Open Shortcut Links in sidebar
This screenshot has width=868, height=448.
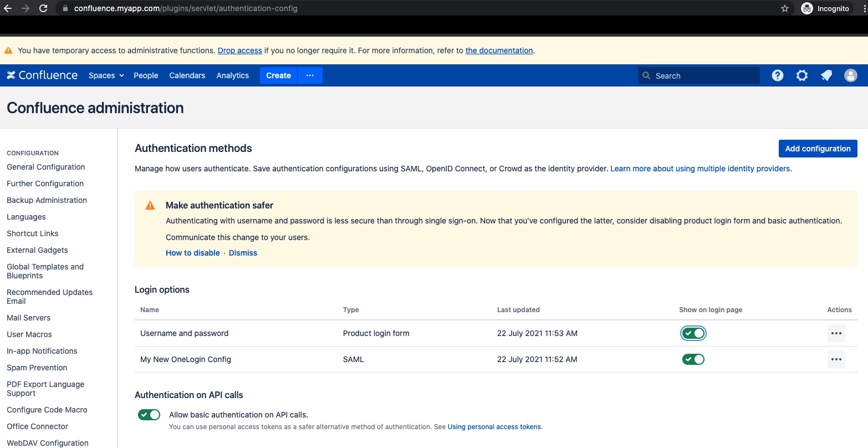click(x=33, y=233)
